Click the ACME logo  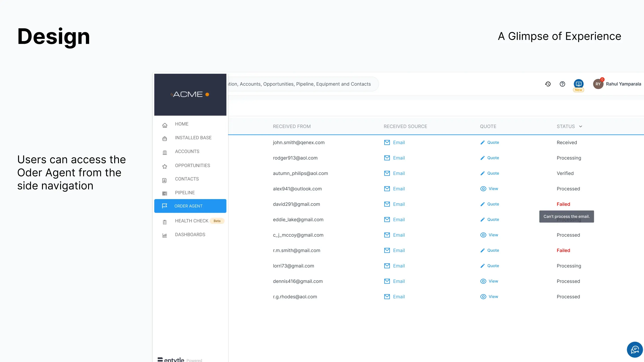[x=190, y=95]
